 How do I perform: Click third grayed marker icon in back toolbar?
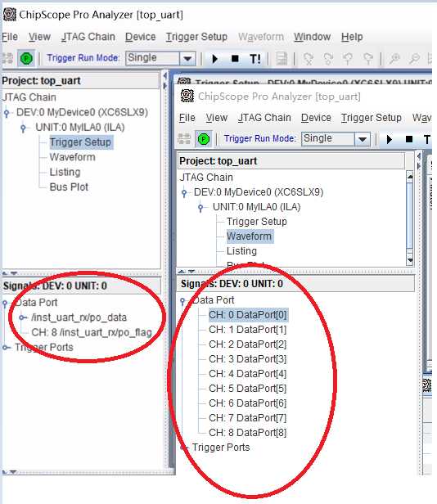click(x=348, y=59)
